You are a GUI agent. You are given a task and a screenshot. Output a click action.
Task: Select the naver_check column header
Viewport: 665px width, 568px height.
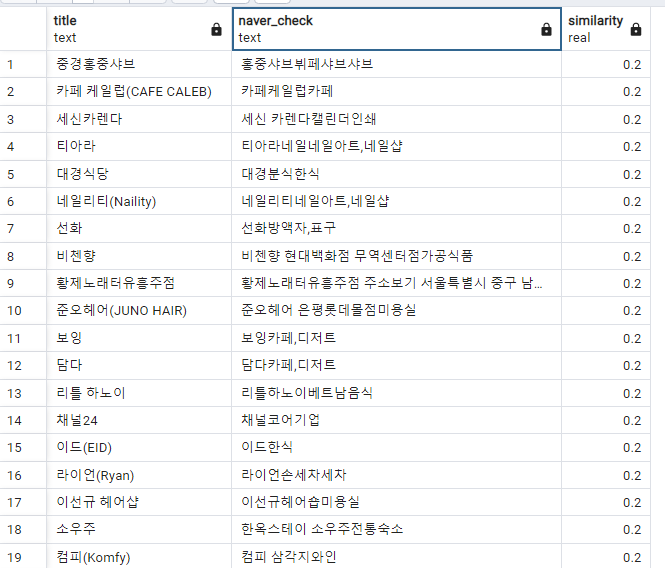point(397,29)
